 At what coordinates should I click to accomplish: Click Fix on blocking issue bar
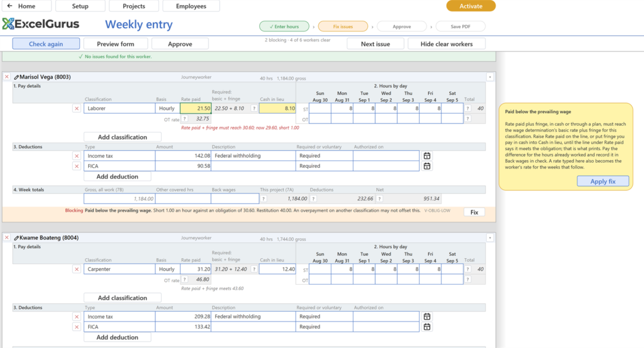[474, 212]
